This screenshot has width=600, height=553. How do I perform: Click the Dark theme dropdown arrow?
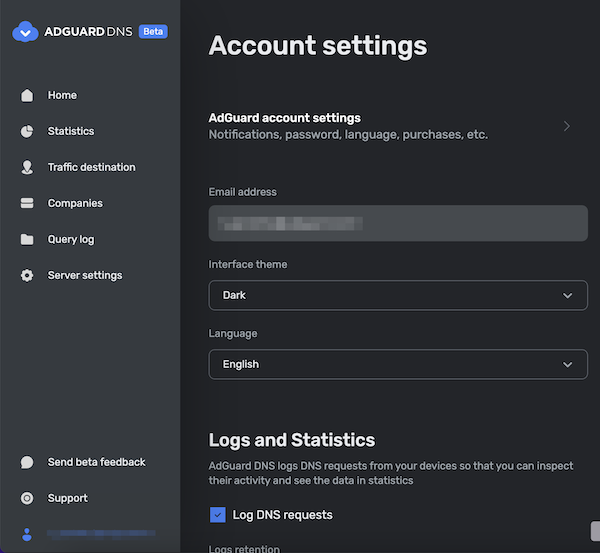(x=567, y=295)
